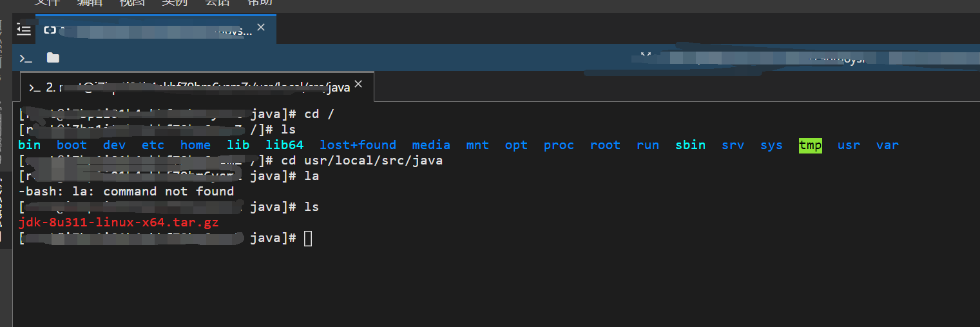980x327 pixels.
Task: Click the highlighted tmp directory in output
Action: [x=810, y=145]
